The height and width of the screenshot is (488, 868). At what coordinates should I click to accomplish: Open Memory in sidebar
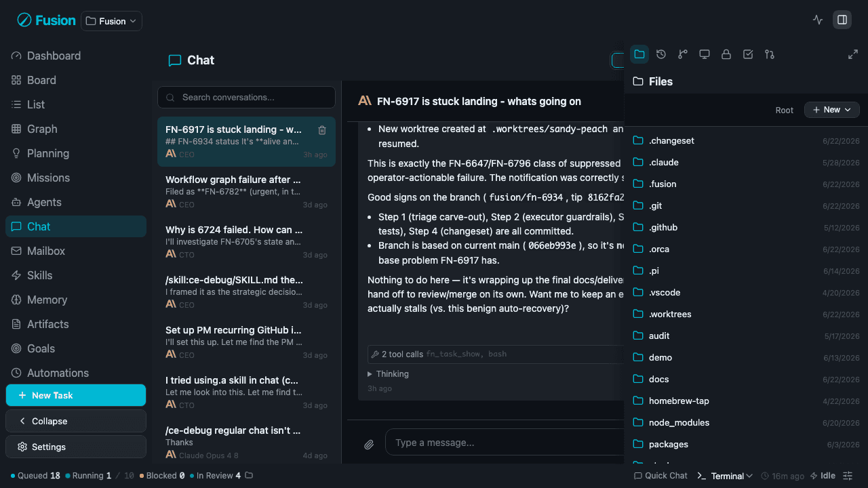[x=76, y=300]
